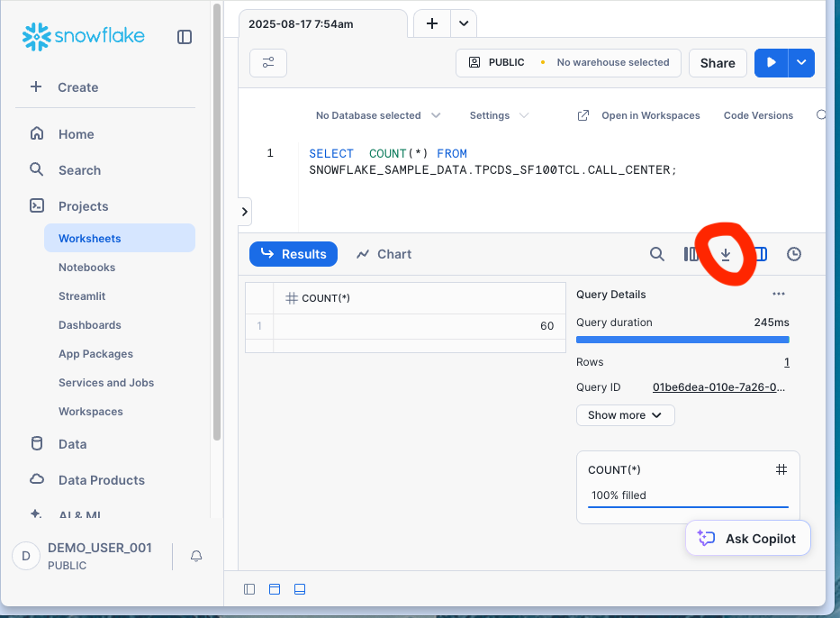Viewport: 840px width, 618px height.
Task: Open the search results magnifier icon
Action: pyautogui.click(x=656, y=254)
